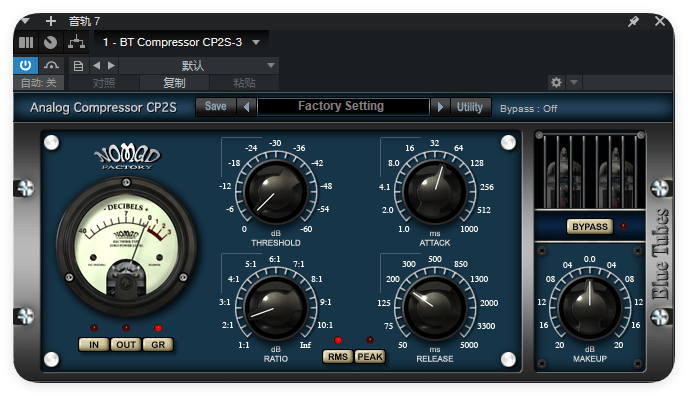Click the Analog Compressor CP2S title

[x=103, y=107]
